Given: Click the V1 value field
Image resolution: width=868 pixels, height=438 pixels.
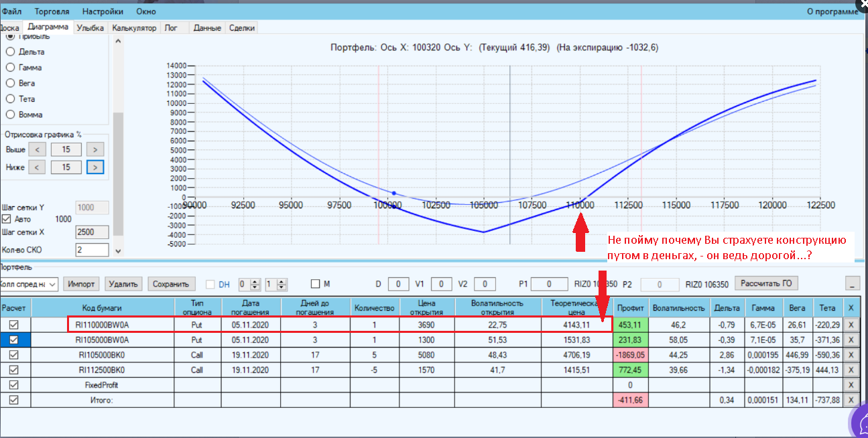Looking at the screenshot, I should click(442, 284).
